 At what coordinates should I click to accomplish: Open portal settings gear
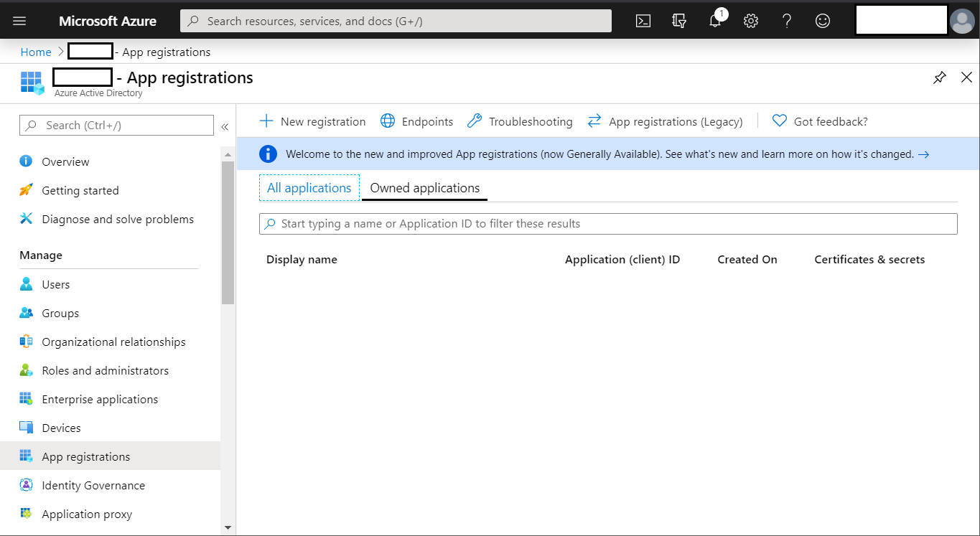(x=751, y=21)
